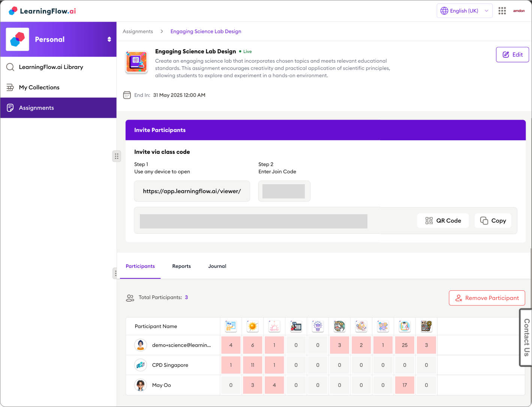Click the clipboard timer activity icon
The image size is (532, 407).
point(405,326)
